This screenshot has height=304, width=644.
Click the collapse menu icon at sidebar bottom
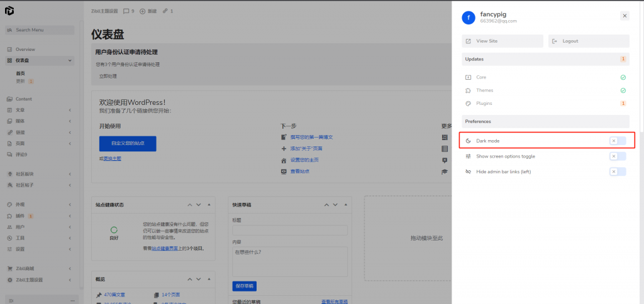[11, 301]
